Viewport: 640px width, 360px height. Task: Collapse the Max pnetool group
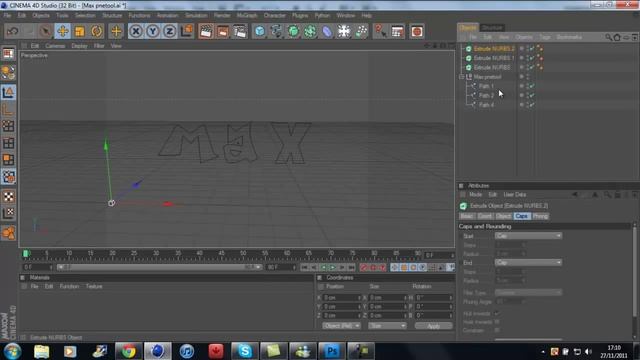[x=462, y=77]
